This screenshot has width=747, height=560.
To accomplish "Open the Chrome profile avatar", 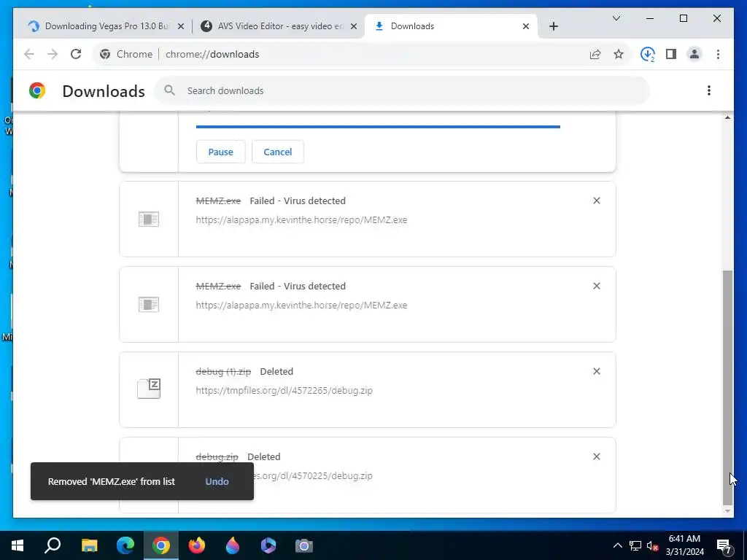I will coord(694,54).
